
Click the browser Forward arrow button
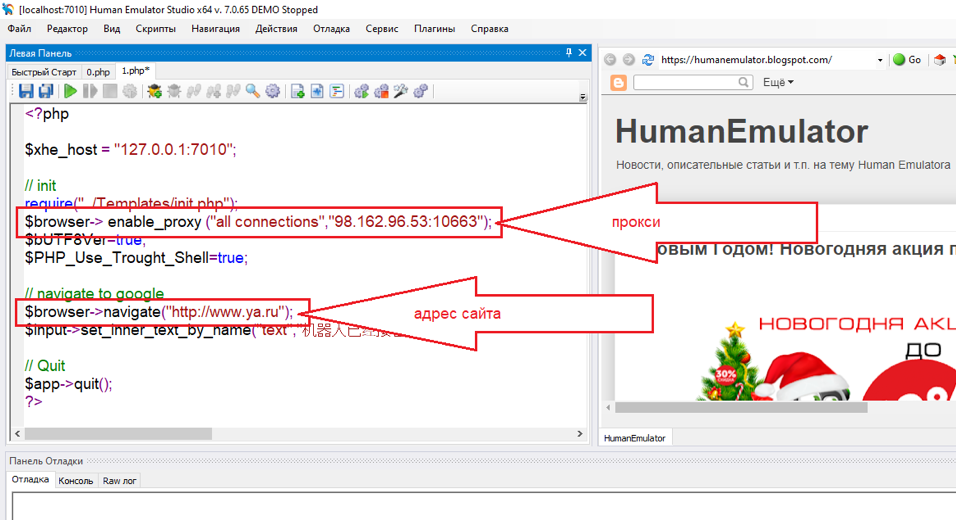pos(629,60)
